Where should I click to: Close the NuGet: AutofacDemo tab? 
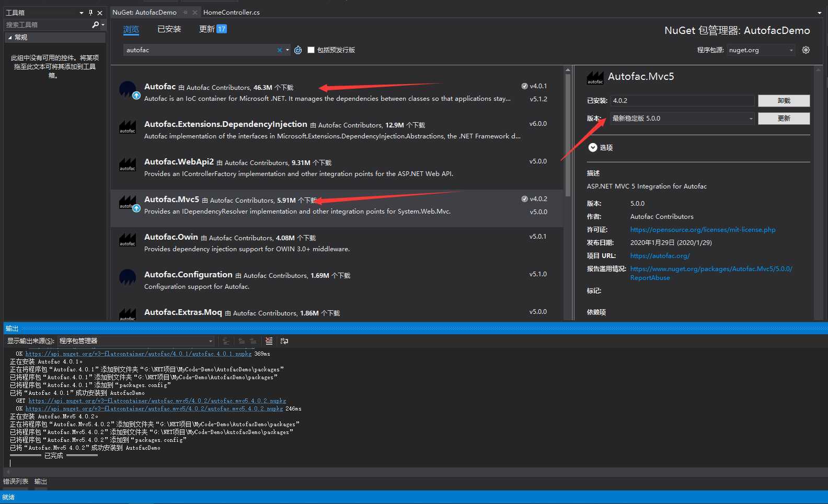coord(195,13)
